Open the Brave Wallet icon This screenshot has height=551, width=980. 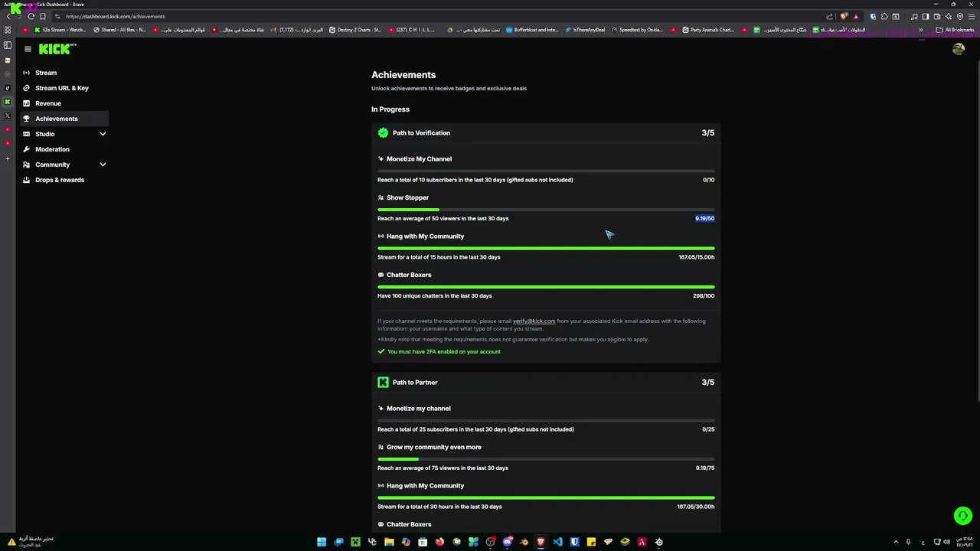point(937,16)
